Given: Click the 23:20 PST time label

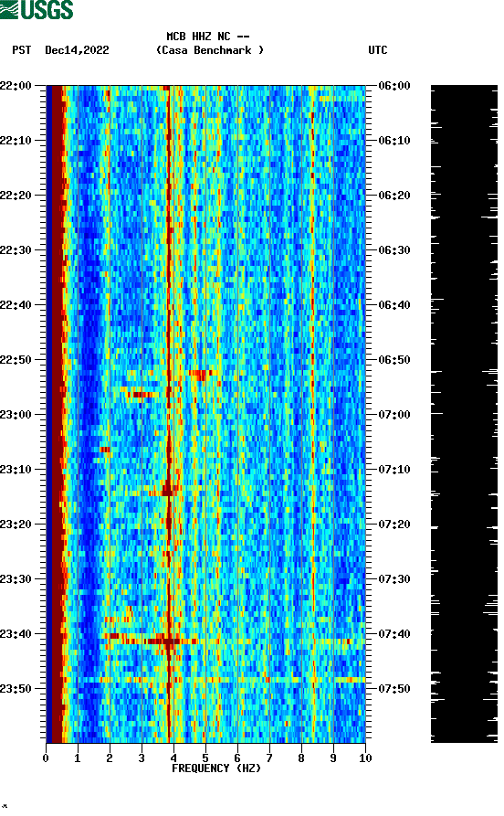Looking at the screenshot, I should click(16, 525).
